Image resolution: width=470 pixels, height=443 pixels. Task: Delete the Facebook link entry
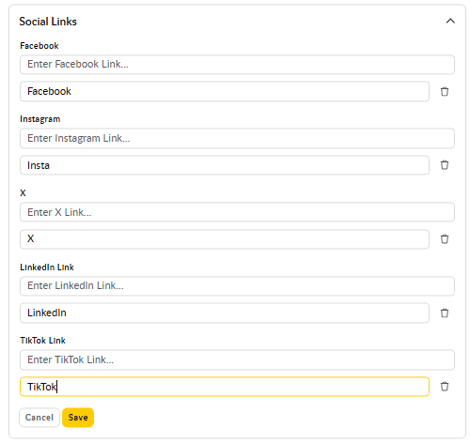444,91
